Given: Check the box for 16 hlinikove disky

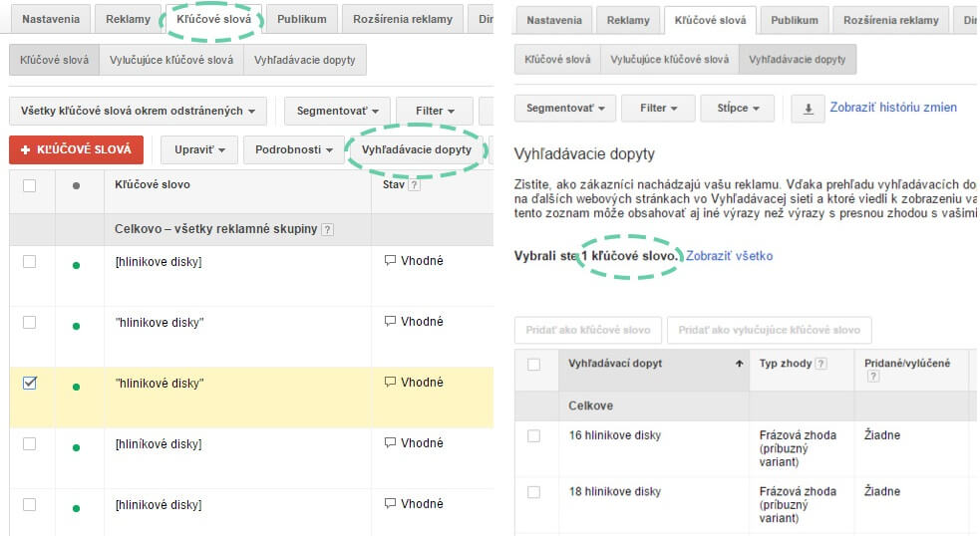Looking at the screenshot, I should [533, 435].
